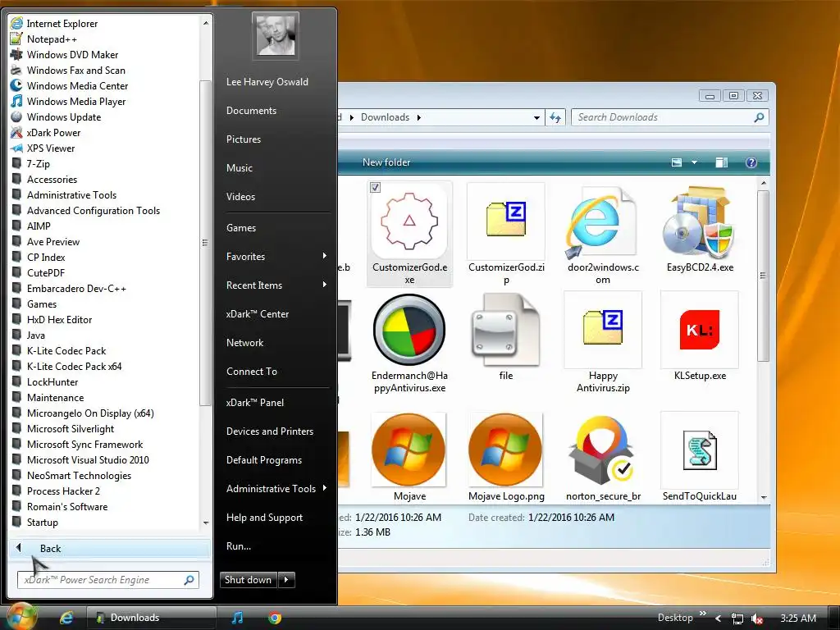840x630 pixels.
Task: Open Windows DVD Maker
Action: [x=64, y=55]
